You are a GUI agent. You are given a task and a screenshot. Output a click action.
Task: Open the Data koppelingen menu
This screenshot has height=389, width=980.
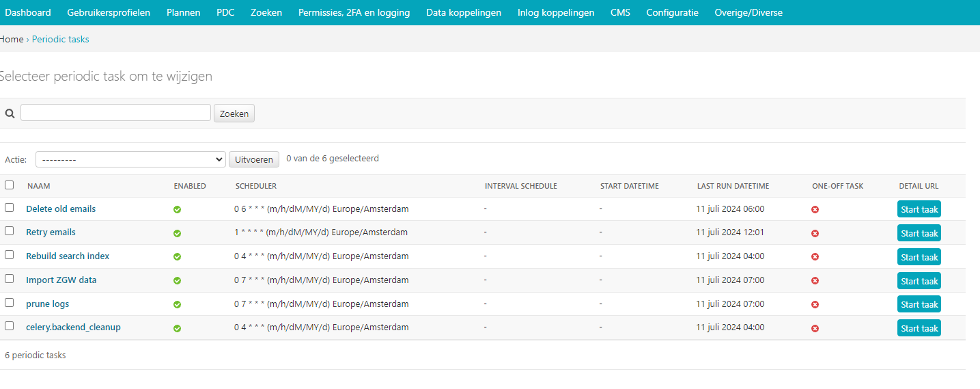(463, 12)
